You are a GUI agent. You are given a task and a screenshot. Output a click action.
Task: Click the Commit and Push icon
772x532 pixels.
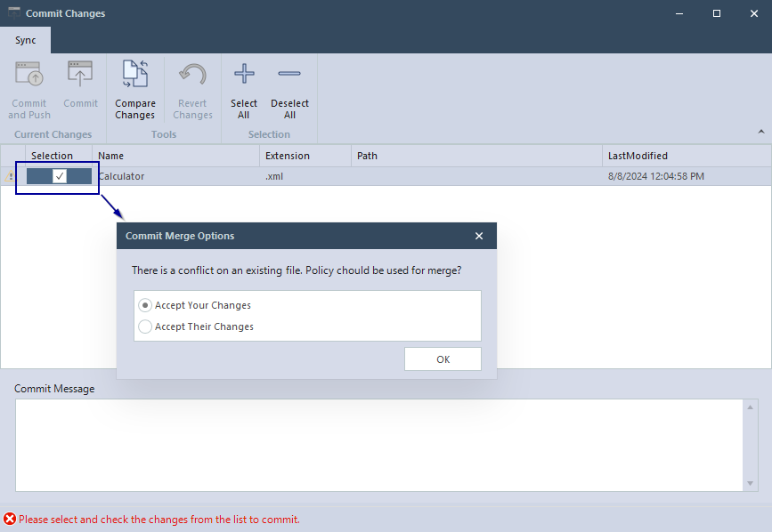(x=29, y=74)
